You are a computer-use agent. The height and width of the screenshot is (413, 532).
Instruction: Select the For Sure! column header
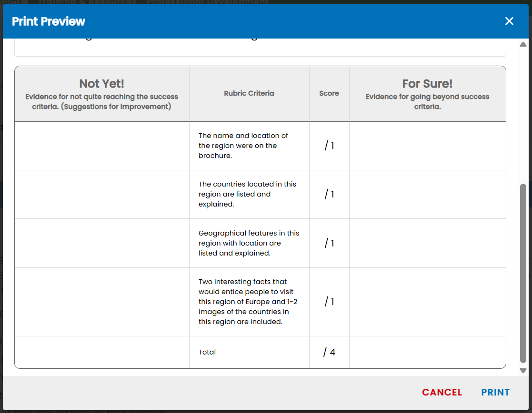427,93
